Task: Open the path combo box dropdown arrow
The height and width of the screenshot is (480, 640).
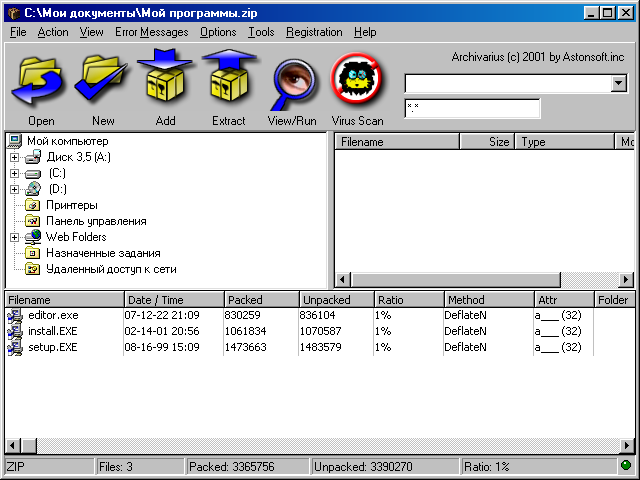Action: pos(618,84)
